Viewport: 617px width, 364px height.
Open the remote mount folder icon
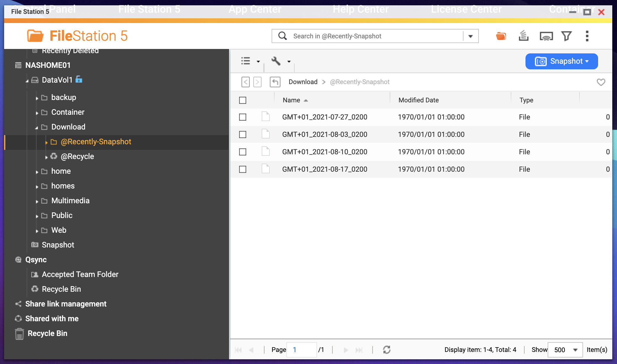pos(501,36)
